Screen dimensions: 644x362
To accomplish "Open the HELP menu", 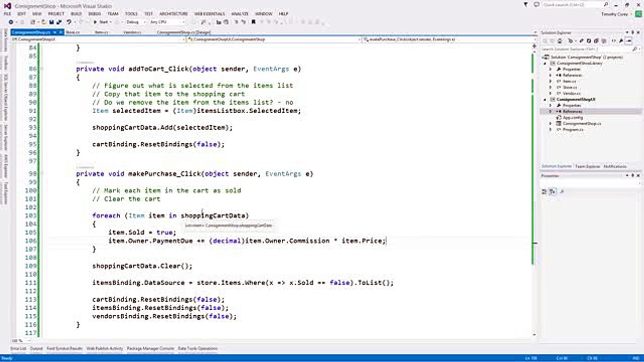I will point(283,14).
